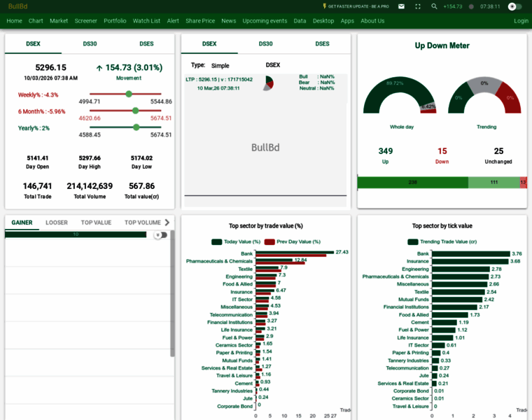Image resolution: width=532 pixels, height=420 pixels.
Task: Click the gainer list scrollbar
Action: tap(172, 293)
